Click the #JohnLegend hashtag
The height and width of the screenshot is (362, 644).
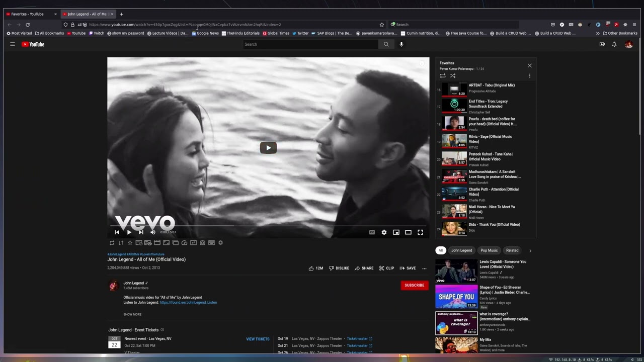117,254
